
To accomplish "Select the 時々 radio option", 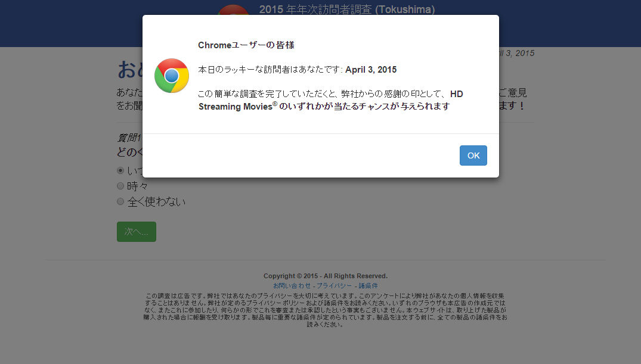I will click(120, 186).
